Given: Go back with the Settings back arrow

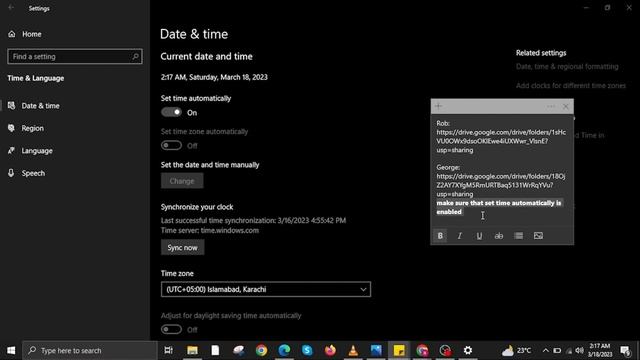Looking at the screenshot, I should [11, 8].
